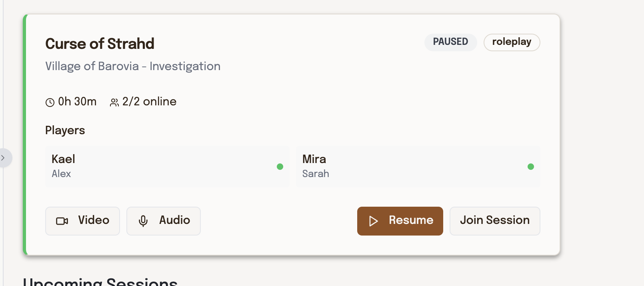Viewport: 644px width, 286px height.
Task: Click the microphone icon
Action: (x=143, y=221)
